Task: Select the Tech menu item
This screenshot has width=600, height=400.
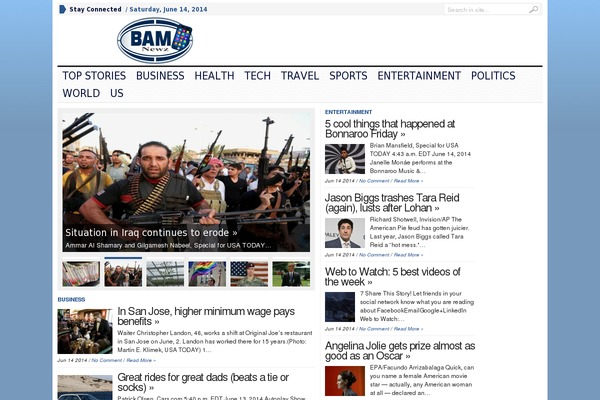Action: (258, 76)
